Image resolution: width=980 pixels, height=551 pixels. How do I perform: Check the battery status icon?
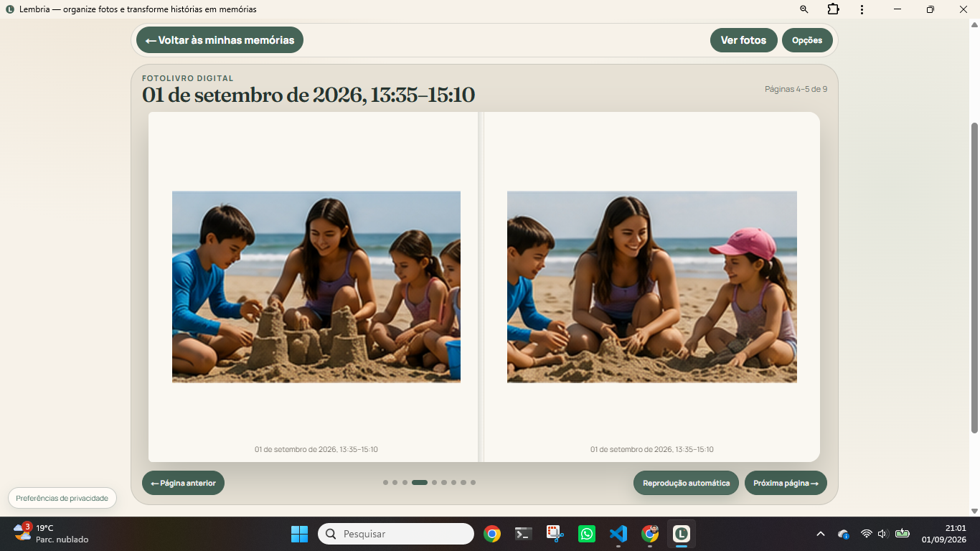click(x=903, y=534)
